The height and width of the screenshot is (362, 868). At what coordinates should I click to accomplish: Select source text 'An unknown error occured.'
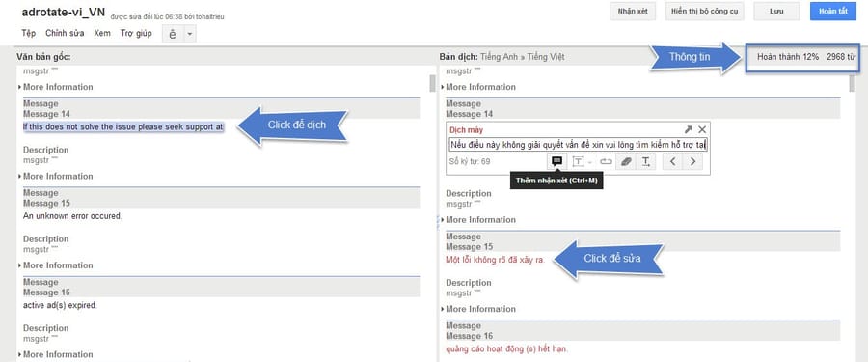[x=72, y=216]
